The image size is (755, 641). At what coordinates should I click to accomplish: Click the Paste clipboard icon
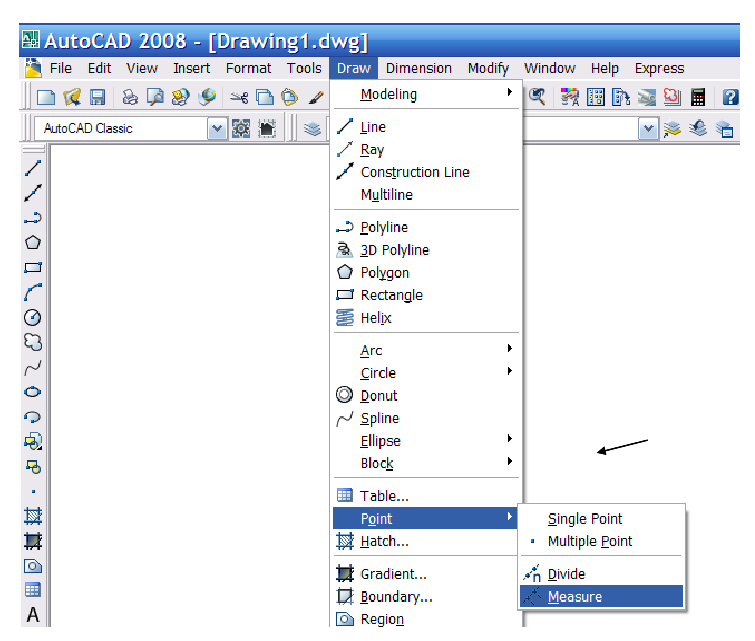coord(289,97)
